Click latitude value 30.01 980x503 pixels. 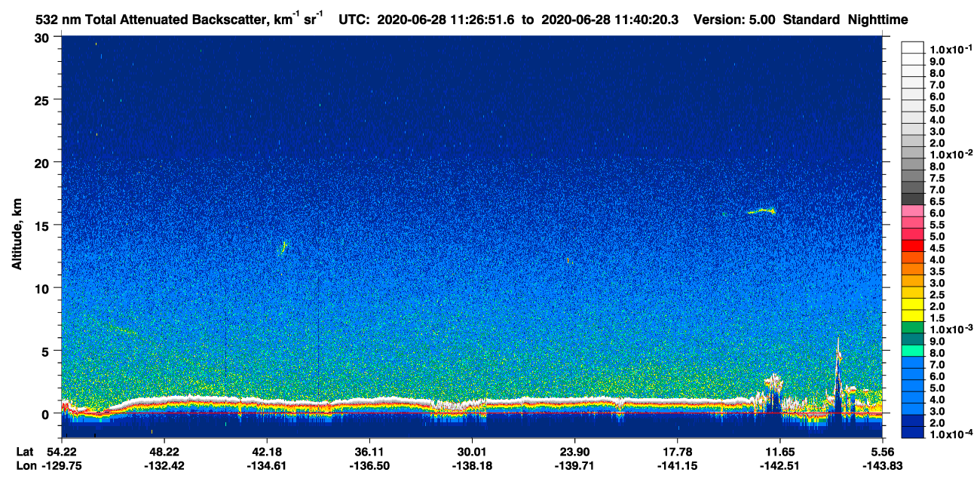click(472, 452)
